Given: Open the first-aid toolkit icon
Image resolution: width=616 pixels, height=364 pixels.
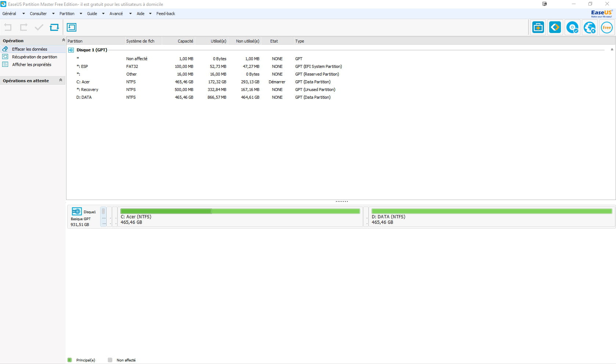Looking at the screenshot, I should [538, 28].
